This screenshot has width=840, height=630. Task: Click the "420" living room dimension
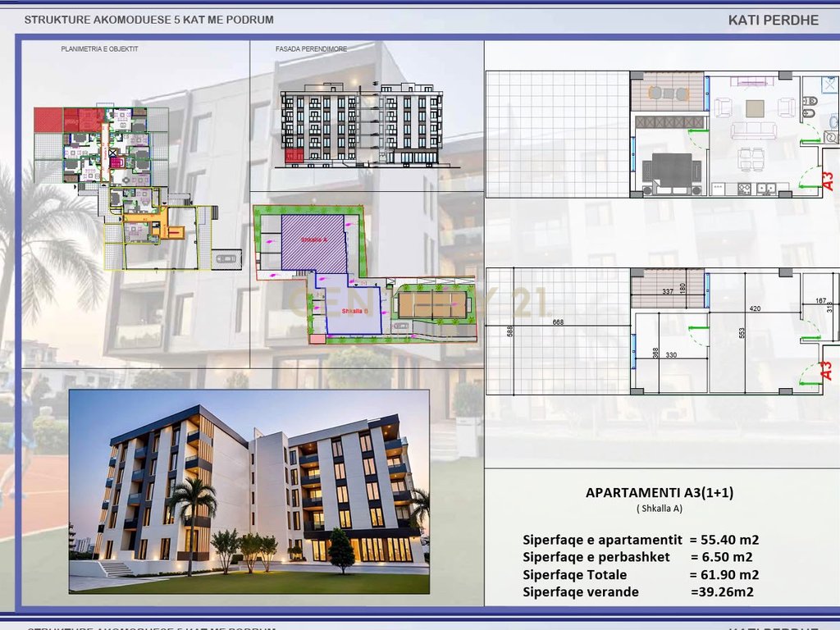point(755,308)
